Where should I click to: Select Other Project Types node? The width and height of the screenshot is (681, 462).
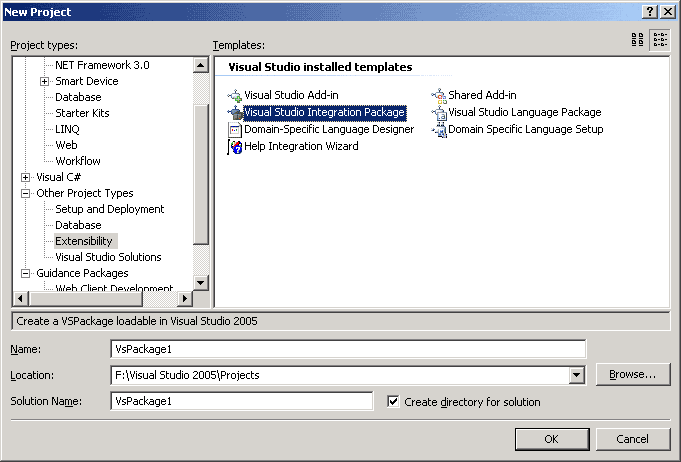tap(85, 193)
